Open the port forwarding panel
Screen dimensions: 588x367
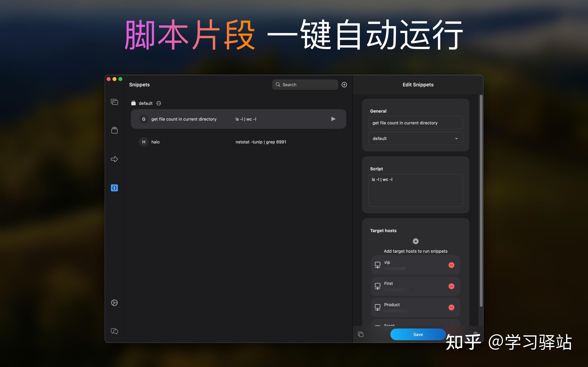pos(114,159)
